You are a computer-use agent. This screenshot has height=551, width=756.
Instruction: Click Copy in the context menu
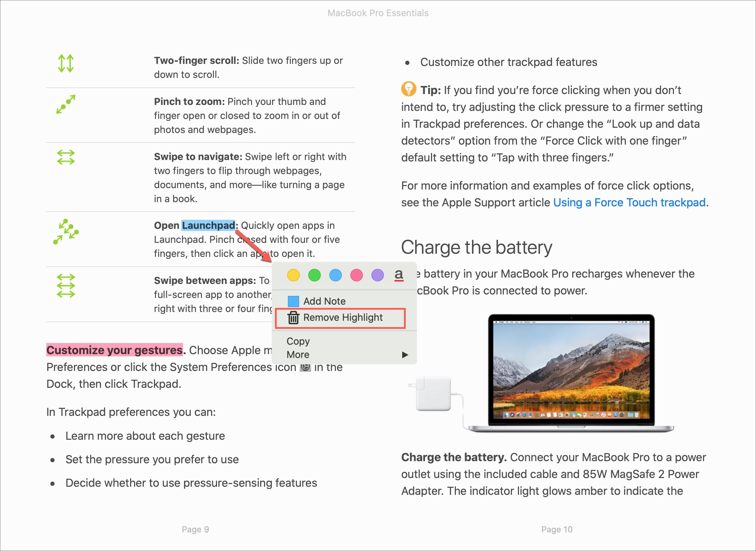(x=298, y=341)
